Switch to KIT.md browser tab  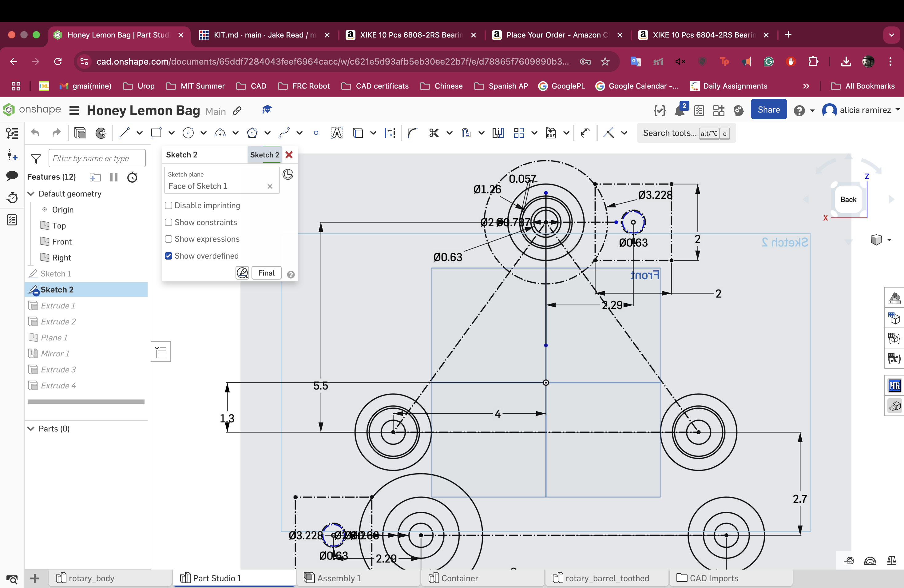point(265,35)
